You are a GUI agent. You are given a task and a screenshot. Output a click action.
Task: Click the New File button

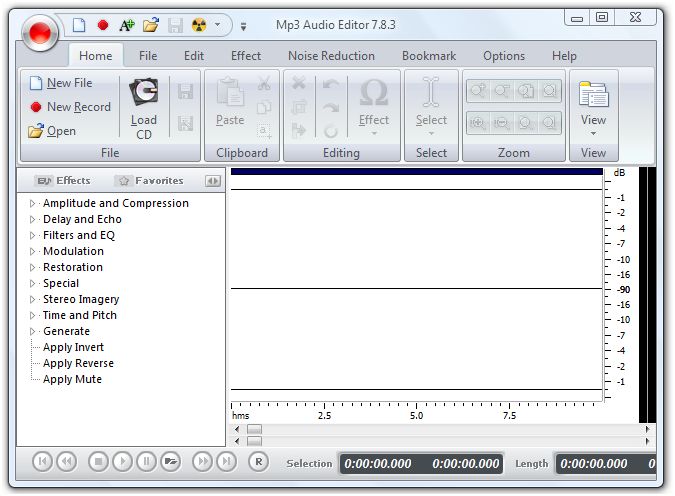coord(61,83)
